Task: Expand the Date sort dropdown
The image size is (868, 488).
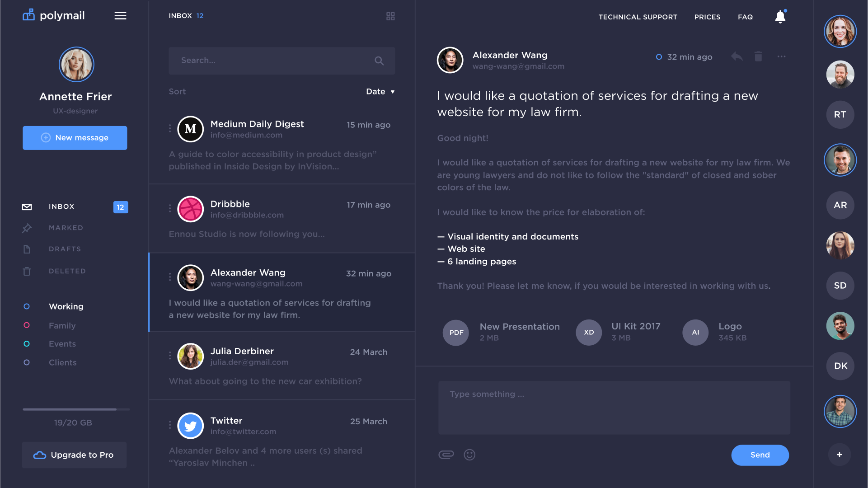Action: point(380,91)
